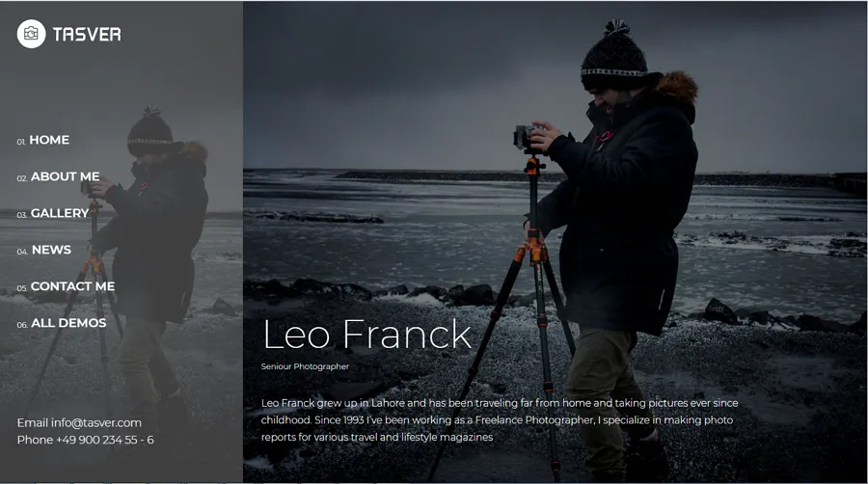This screenshot has width=868, height=484.
Task: Open the HOME menu item
Action: [x=49, y=140]
